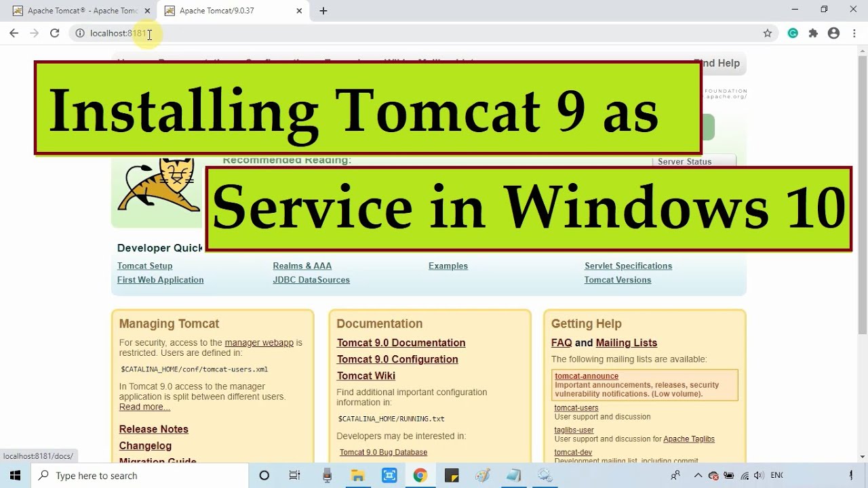Open the battery status tray icon

click(729, 476)
